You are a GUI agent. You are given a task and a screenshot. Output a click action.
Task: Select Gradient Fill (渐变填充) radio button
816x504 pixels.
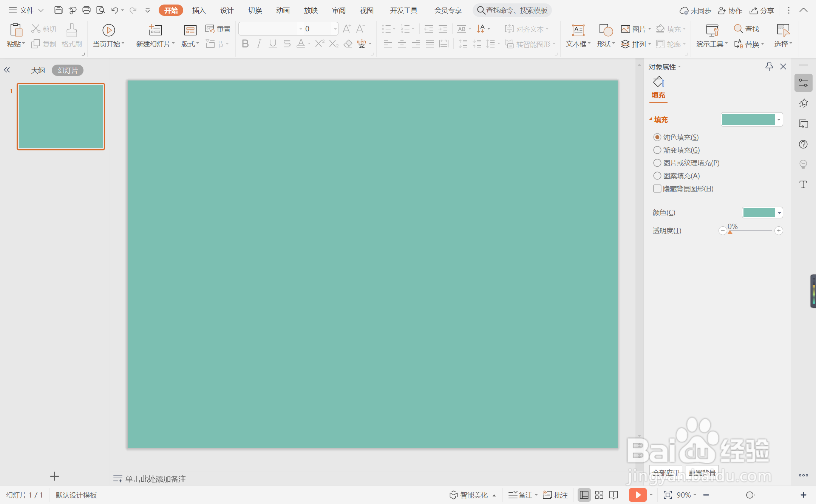pos(657,150)
